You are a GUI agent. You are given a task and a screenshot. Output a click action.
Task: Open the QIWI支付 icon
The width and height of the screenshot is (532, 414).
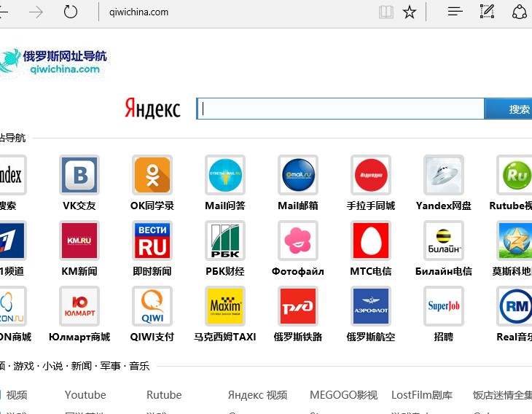pyautogui.click(x=152, y=306)
